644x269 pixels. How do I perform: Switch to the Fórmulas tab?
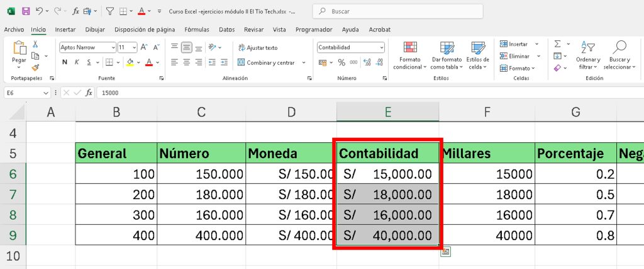(197, 29)
